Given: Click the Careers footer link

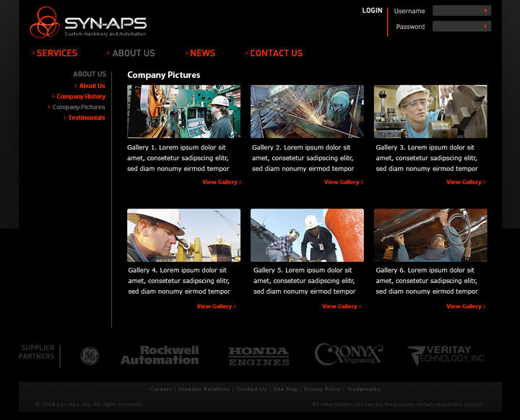Looking at the screenshot, I should coord(160,390).
